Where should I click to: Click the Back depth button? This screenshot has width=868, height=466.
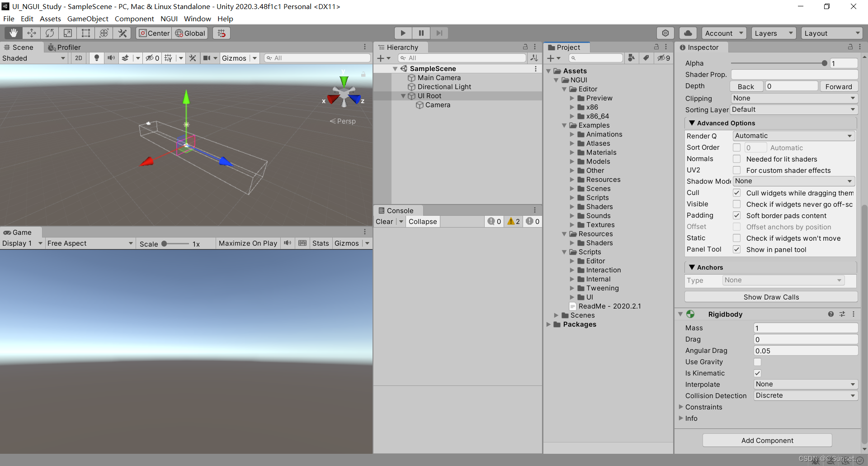pyautogui.click(x=746, y=86)
